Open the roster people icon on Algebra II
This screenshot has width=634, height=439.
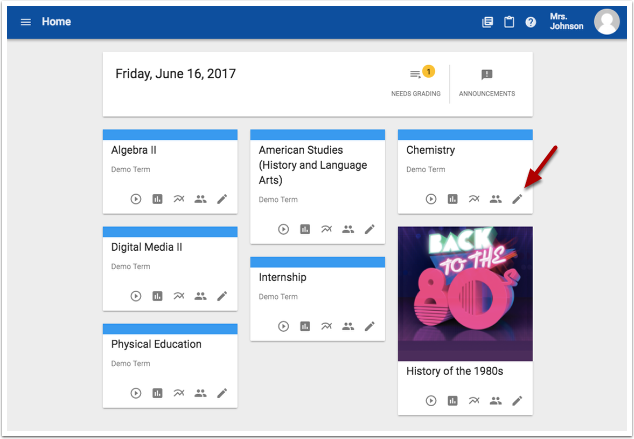tap(200, 199)
